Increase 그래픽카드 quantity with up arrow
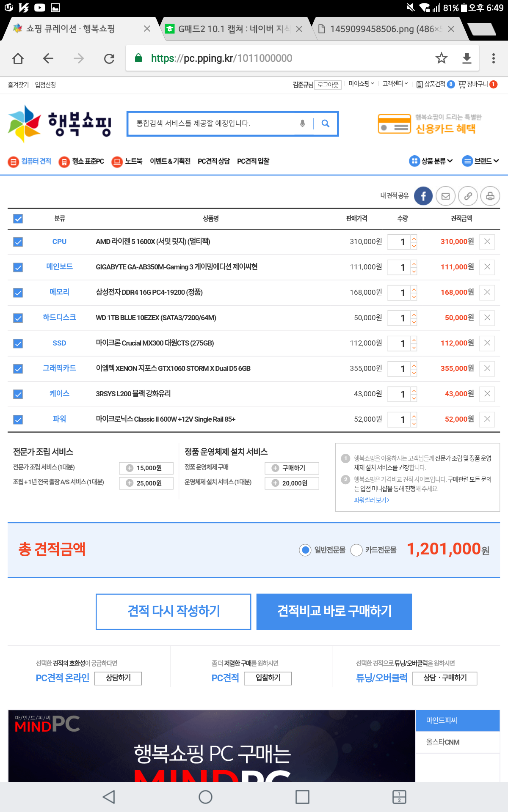Screen dimensions: 508x812 pyautogui.click(x=414, y=365)
